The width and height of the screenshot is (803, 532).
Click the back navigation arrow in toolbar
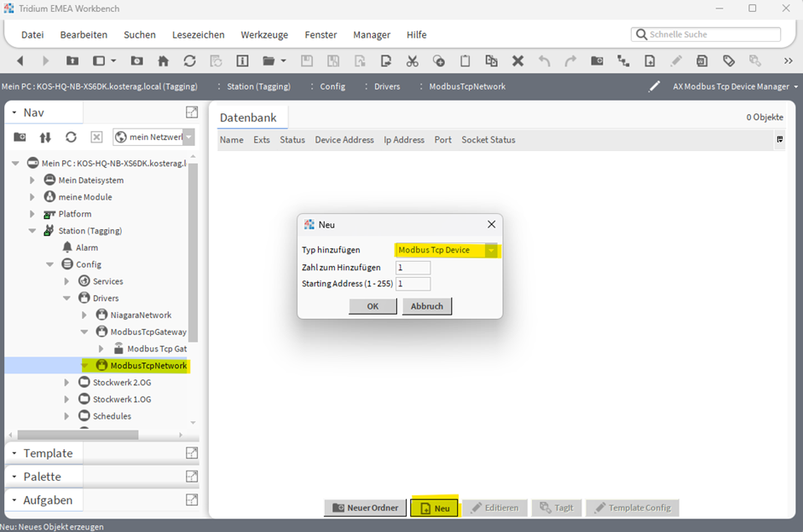pos(20,61)
